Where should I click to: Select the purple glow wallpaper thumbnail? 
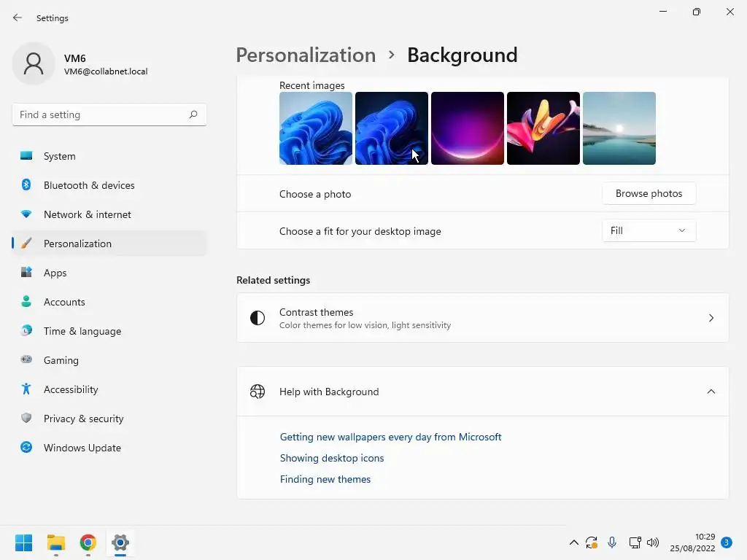[468, 128]
